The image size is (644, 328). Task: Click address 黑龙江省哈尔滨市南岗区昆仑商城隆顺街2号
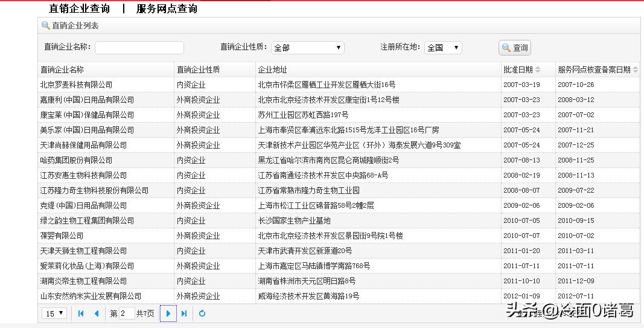click(328, 160)
